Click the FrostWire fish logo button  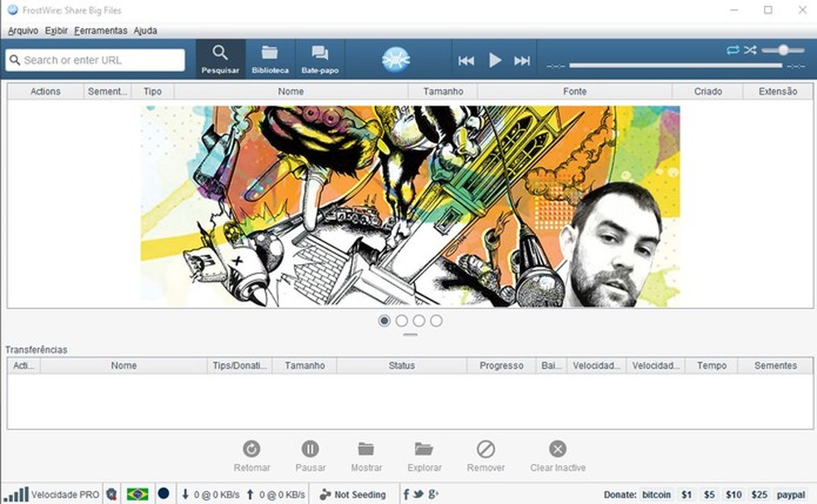click(396, 60)
